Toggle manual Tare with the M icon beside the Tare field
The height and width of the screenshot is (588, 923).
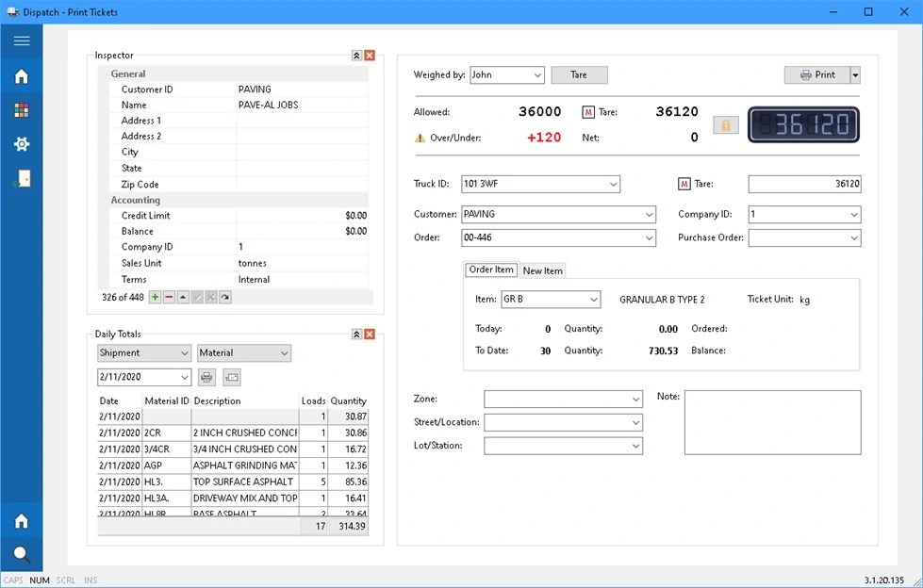684,184
